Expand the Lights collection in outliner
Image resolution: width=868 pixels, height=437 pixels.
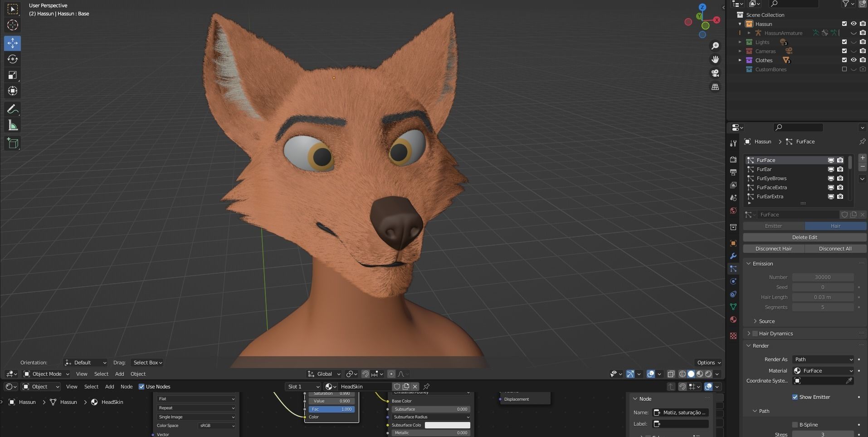tap(740, 42)
